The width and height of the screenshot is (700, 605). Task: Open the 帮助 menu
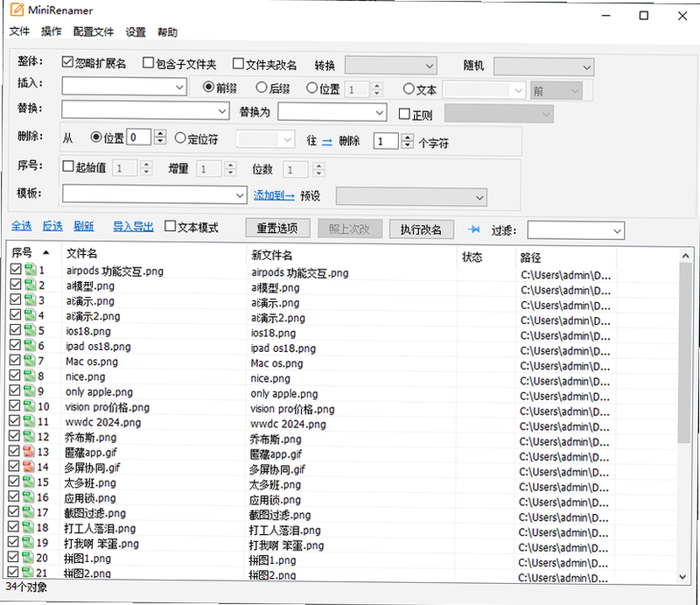point(167,32)
